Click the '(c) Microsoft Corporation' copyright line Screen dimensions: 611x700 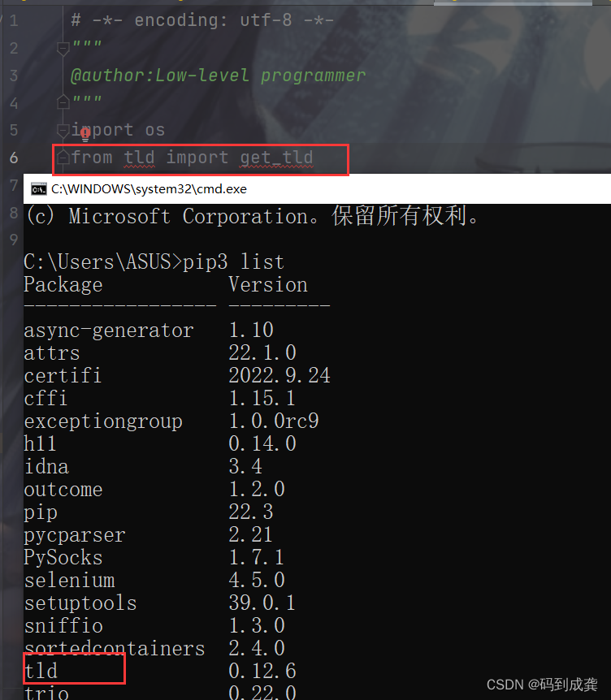point(253,216)
